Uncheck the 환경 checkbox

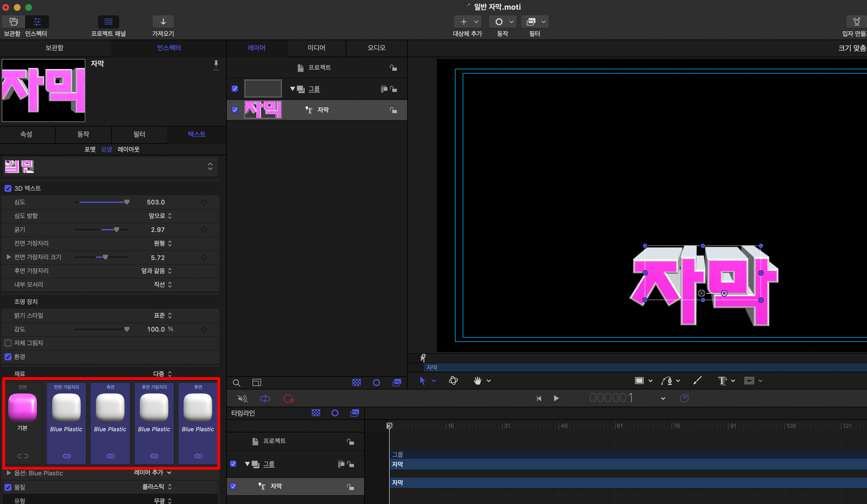click(x=8, y=357)
